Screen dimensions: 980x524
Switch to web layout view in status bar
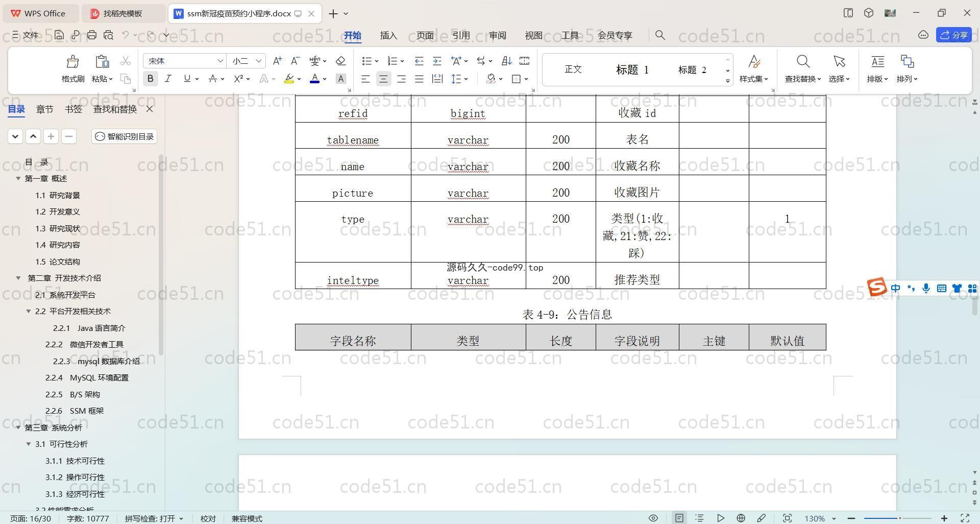(741, 518)
